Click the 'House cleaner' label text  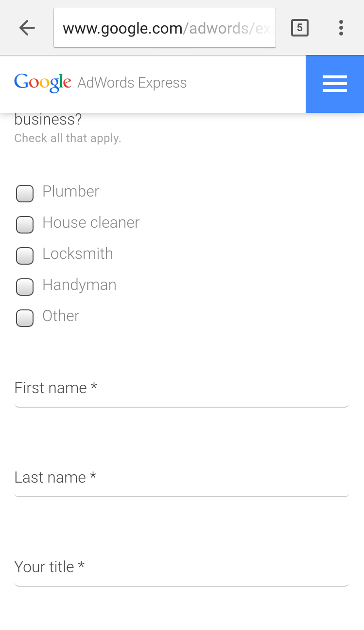pos(91,223)
